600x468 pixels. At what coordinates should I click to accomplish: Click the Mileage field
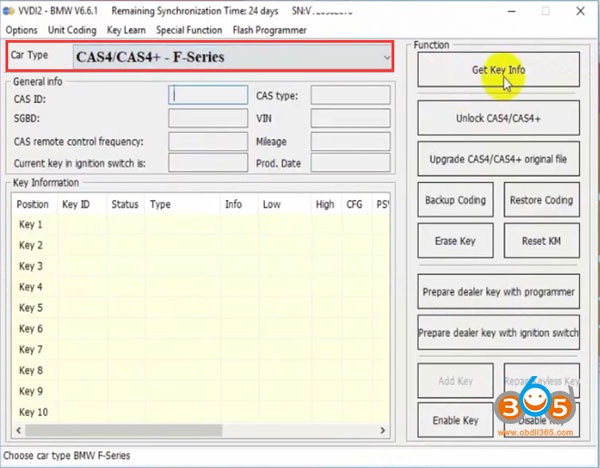click(351, 142)
